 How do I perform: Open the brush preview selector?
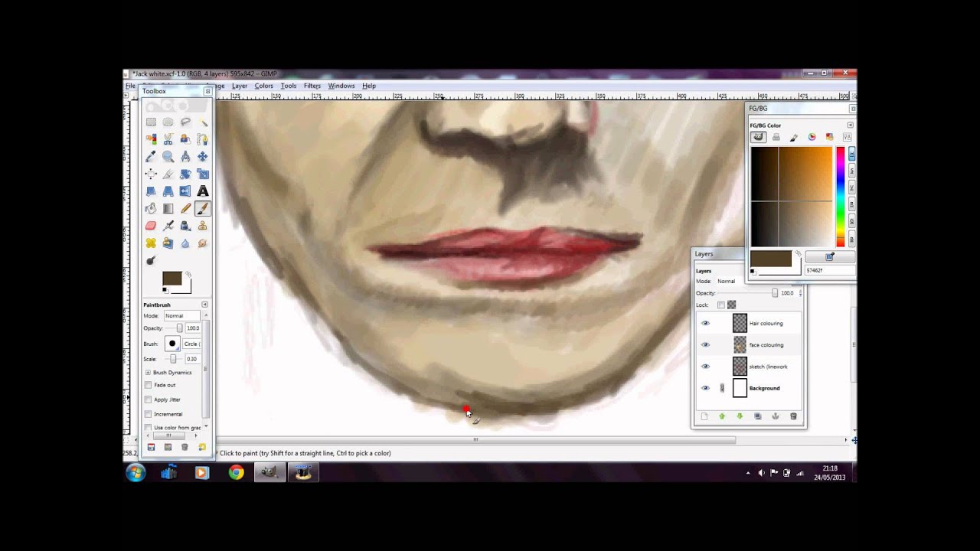click(172, 344)
